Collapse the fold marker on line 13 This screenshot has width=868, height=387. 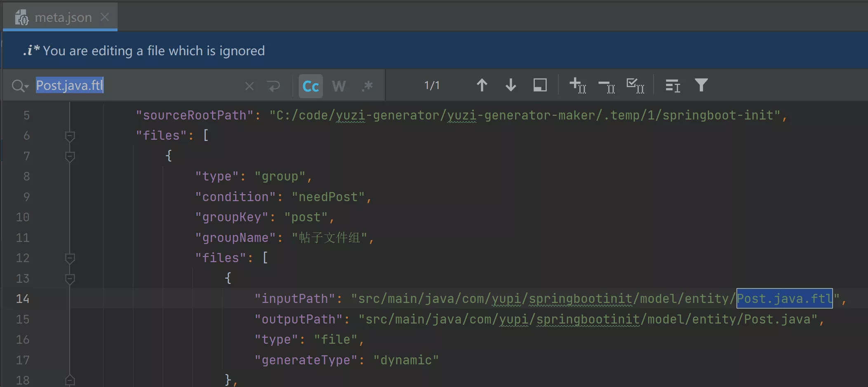click(x=70, y=279)
